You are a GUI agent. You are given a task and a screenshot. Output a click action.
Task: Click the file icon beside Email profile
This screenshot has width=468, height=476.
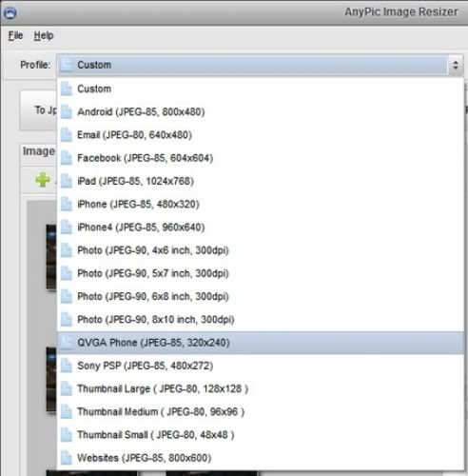[x=67, y=135]
